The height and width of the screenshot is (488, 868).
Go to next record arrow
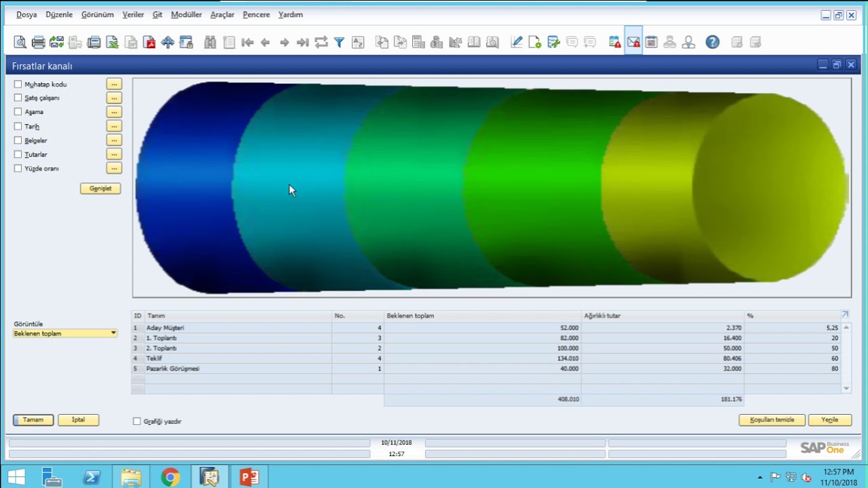284,42
